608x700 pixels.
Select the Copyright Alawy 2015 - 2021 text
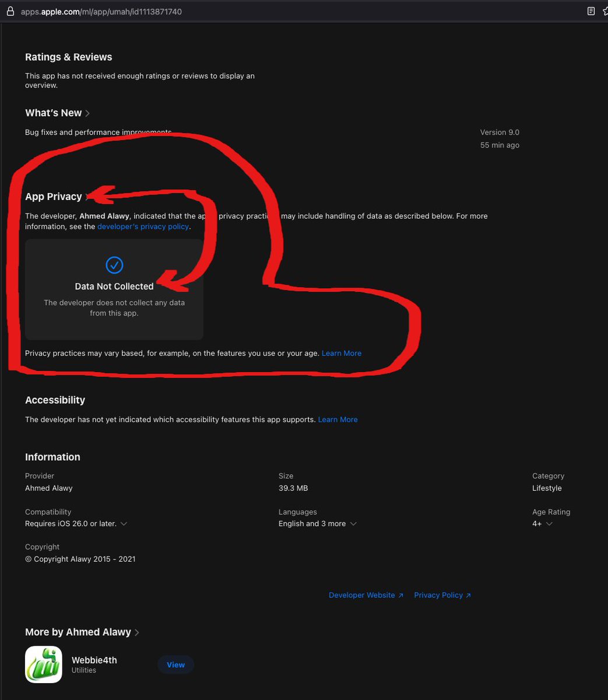[x=80, y=559]
